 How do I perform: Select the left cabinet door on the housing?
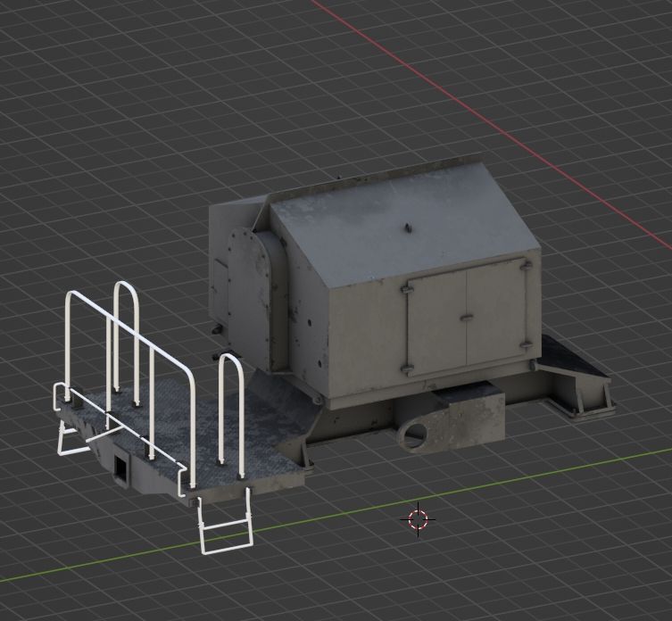click(x=436, y=324)
